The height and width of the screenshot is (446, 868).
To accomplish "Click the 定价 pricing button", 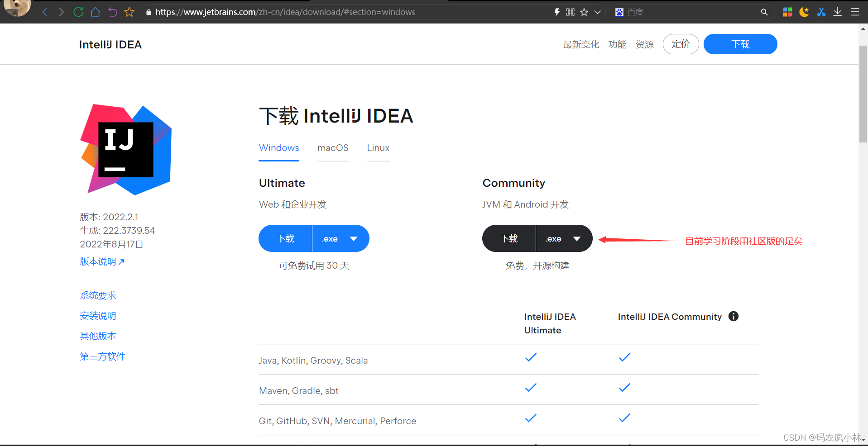I will tap(681, 44).
